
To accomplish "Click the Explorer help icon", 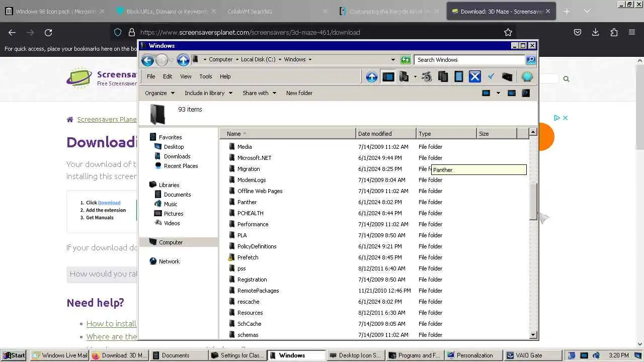I will click(x=526, y=93).
